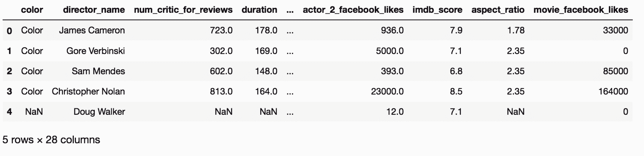Click the Doug Walker cell
The height and width of the screenshot is (156, 644).
pyautogui.click(x=99, y=112)
